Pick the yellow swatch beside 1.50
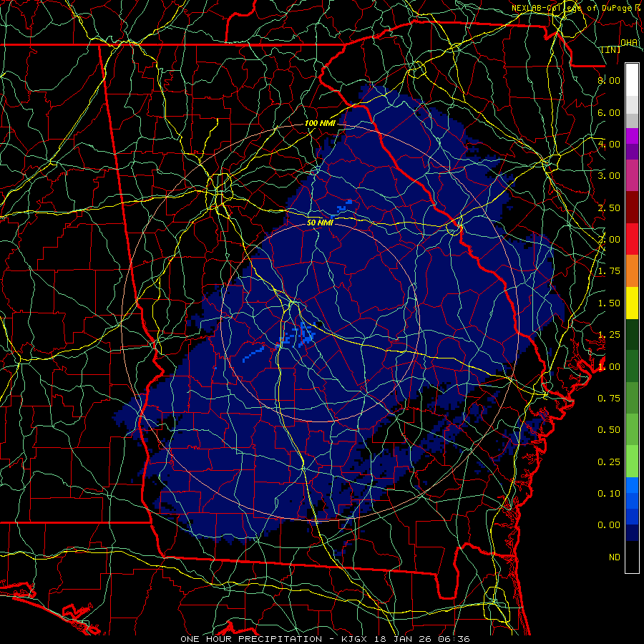The height and width of the screenshot is (644, 644). tap(632, 303)
